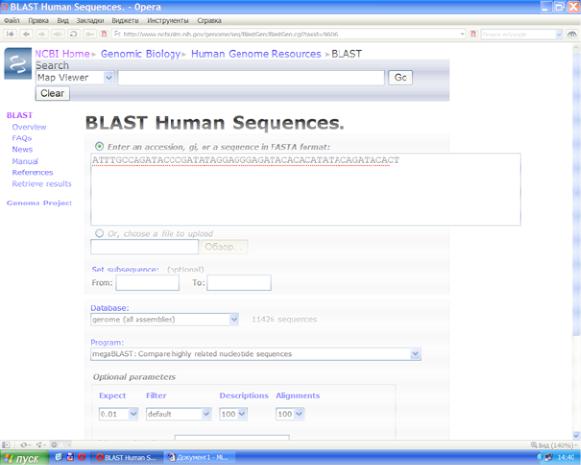The height and width of the screenshot is (465, 581).
Task: Click the Обзор browse button
Action: tap(223, 247)
